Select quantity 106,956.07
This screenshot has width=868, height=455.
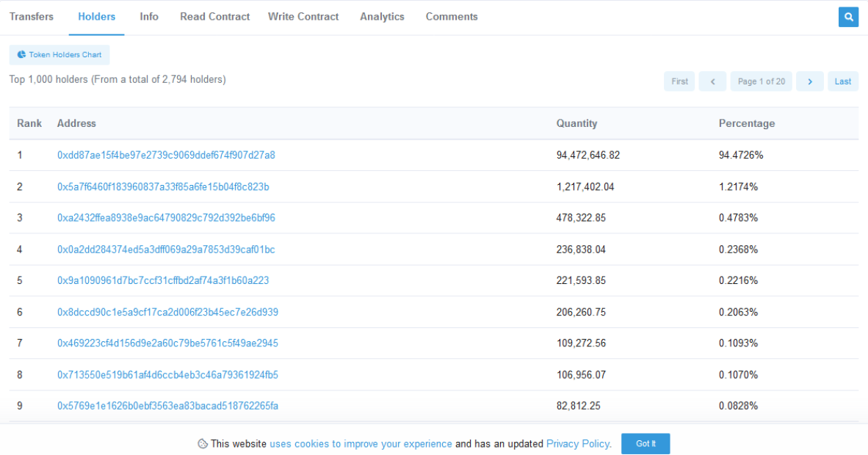[581, 375]
